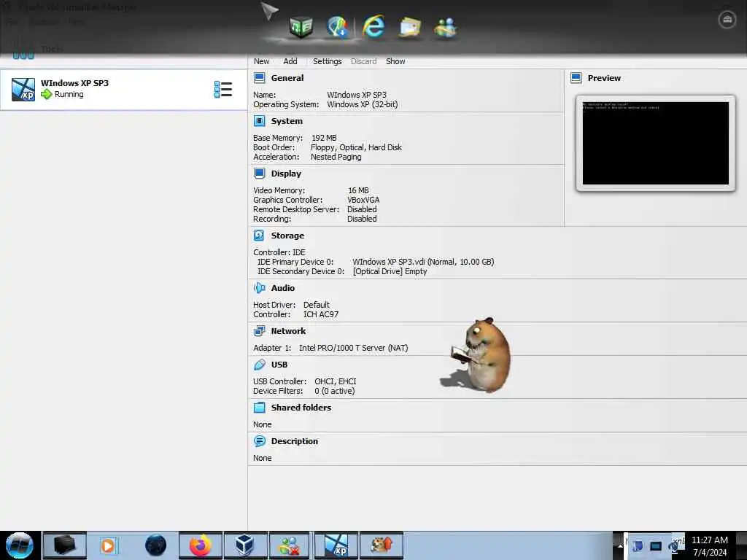Click the people-with-red-X taskbar icon

coord(290,545)
